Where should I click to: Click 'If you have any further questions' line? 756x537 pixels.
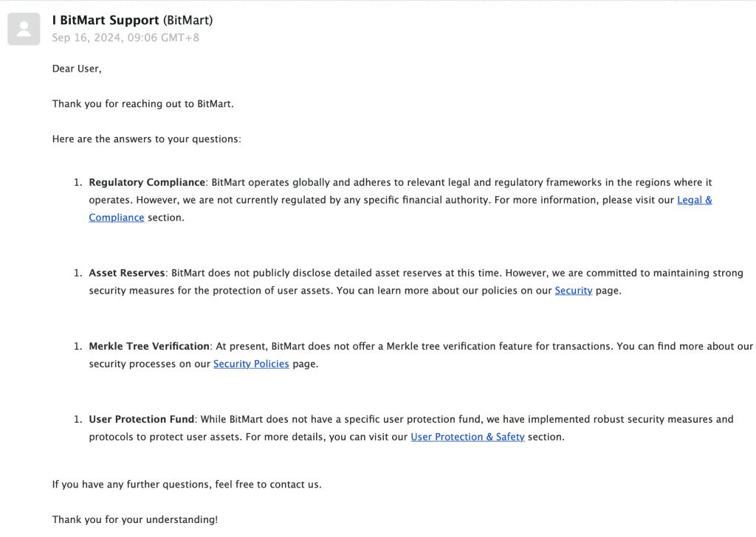[187, 485]
